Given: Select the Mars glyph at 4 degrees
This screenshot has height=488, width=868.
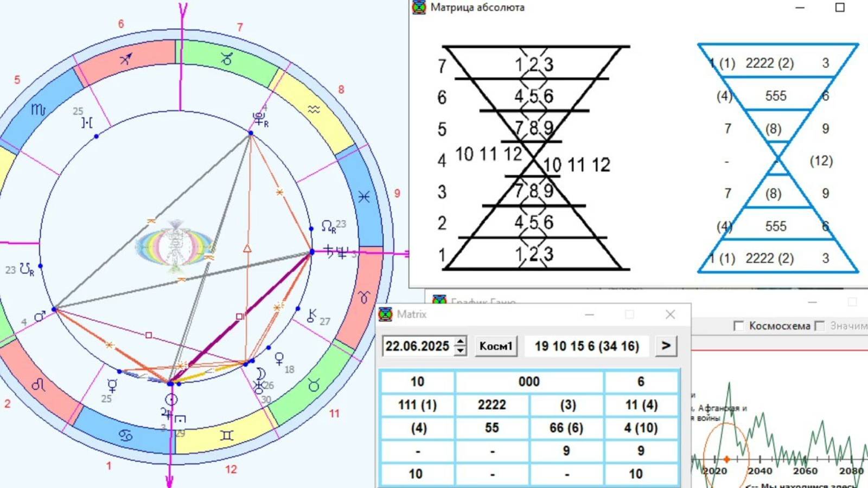Looking at the screenshot, I should pos(40,316).
